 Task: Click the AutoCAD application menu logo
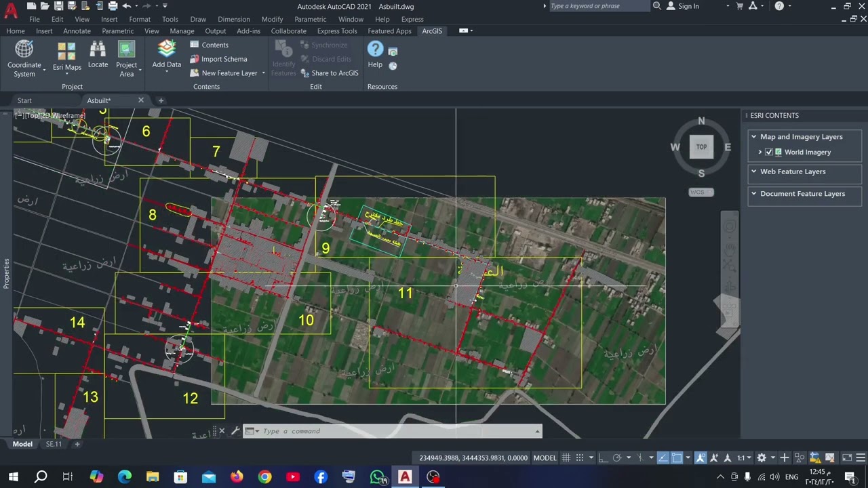click(x=11, y=9)
